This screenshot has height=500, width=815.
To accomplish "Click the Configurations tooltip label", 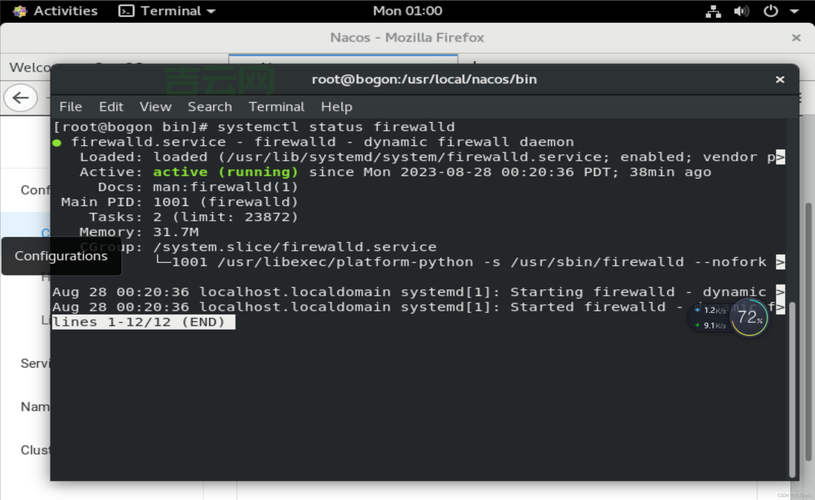I will 61,256.
